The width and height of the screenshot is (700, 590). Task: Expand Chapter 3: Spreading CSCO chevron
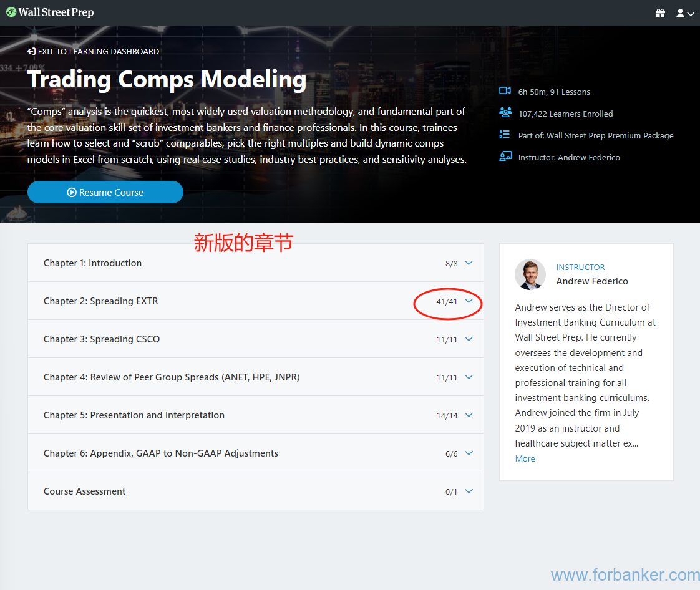pos(469,339)
